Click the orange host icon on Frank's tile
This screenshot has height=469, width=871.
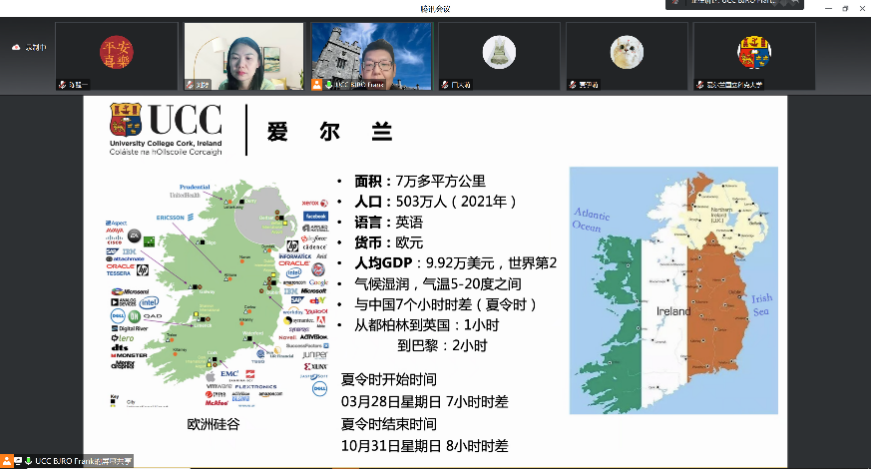click(x=317, y=85)
